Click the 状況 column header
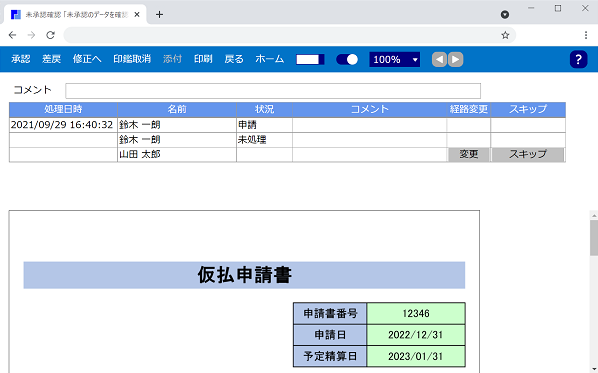 click(x=264, y=110)
